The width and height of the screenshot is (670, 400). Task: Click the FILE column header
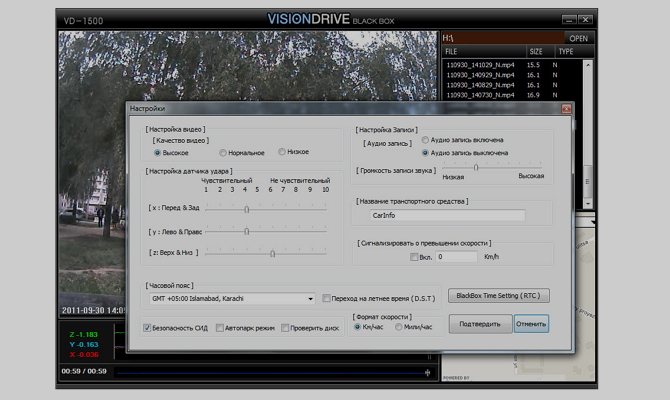(x=484, y=52)
